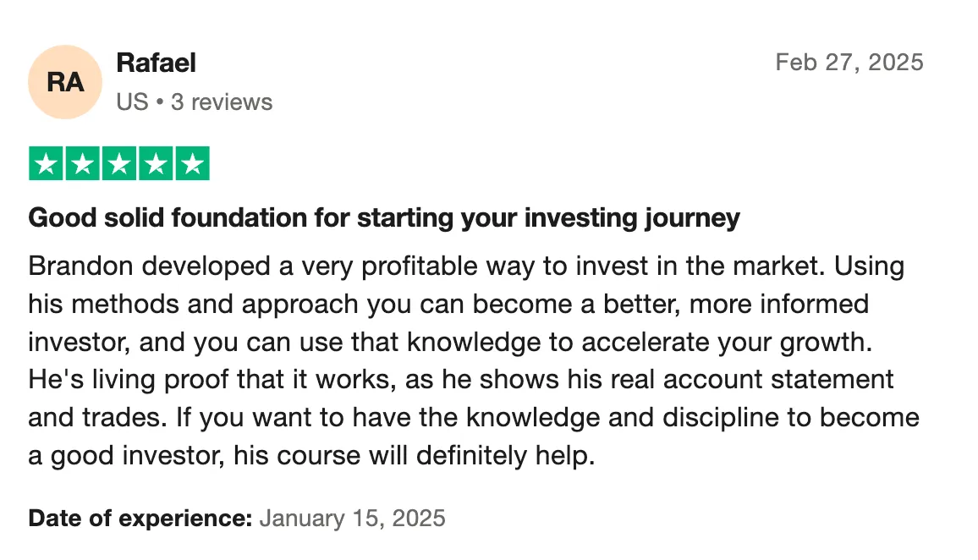Select the fifth green rating star
The height and width of the screenshot is (560, 978).
click(x=193, y=163)
